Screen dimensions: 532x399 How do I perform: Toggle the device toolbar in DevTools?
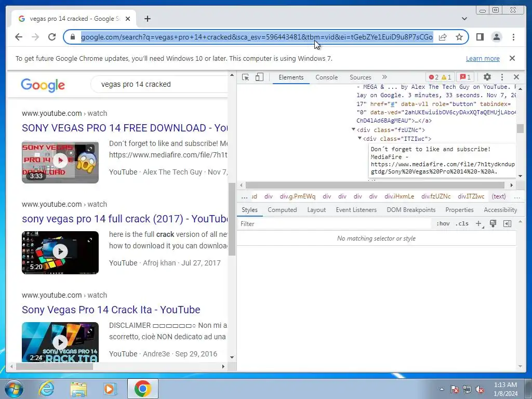(x=259, y=77)
